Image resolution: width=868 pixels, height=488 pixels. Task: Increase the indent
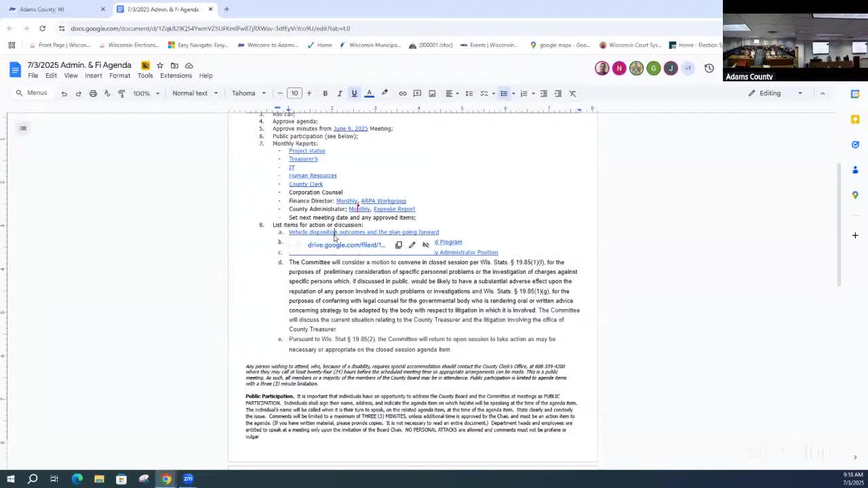point(558,94)
